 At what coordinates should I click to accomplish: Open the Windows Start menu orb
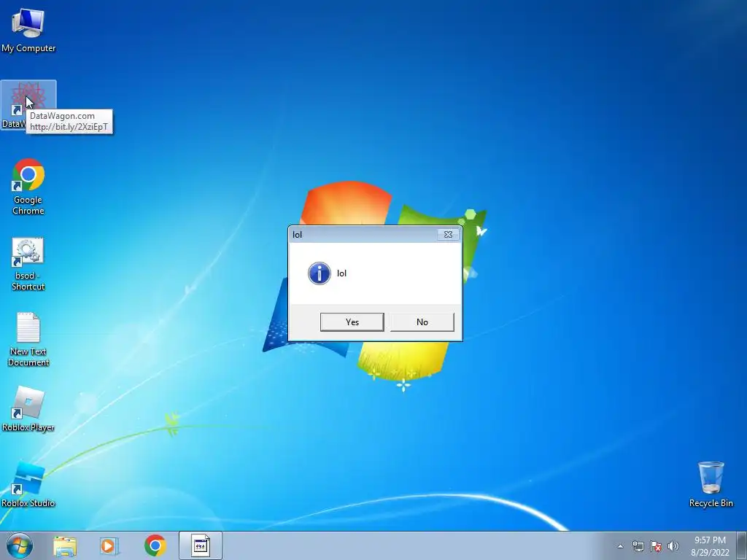pyautogui.click(x=20, y=545)
